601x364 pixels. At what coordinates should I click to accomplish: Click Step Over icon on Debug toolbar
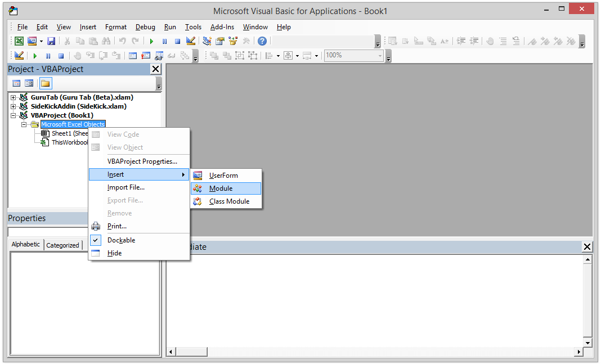click(104, 56)
